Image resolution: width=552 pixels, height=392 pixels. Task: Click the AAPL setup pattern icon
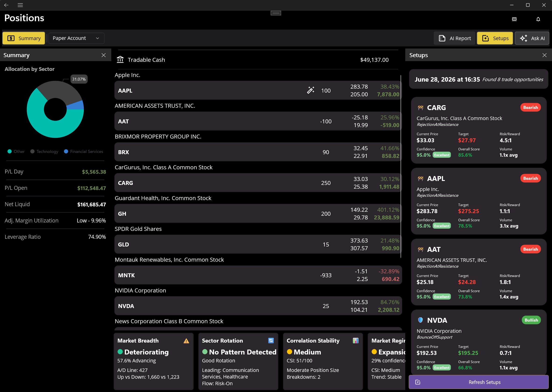420,179
